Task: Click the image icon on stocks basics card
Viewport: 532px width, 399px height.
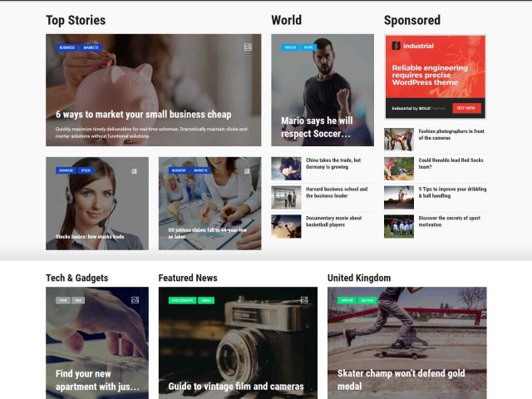Action: [x=135, y=171]
